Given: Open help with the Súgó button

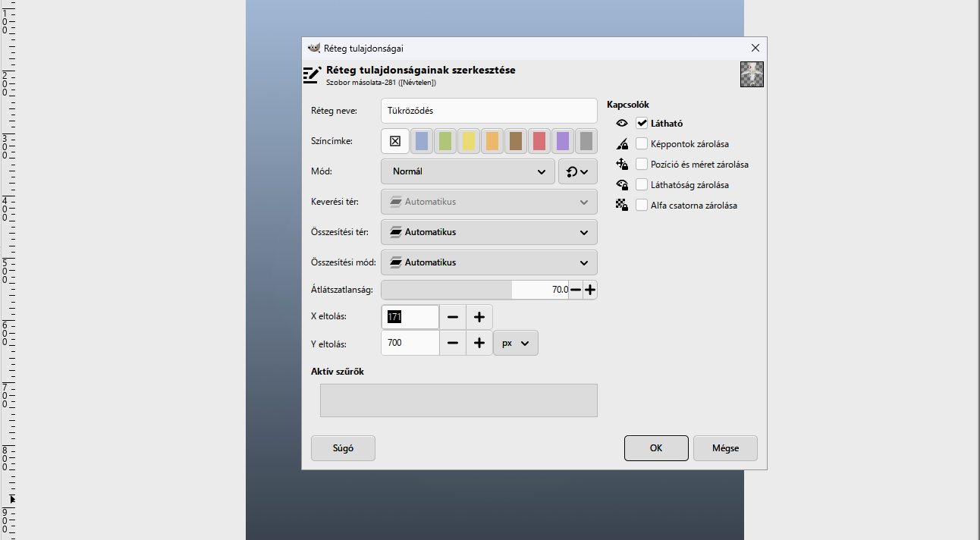Looking at the screenshot, I should [x=343, y=448].
